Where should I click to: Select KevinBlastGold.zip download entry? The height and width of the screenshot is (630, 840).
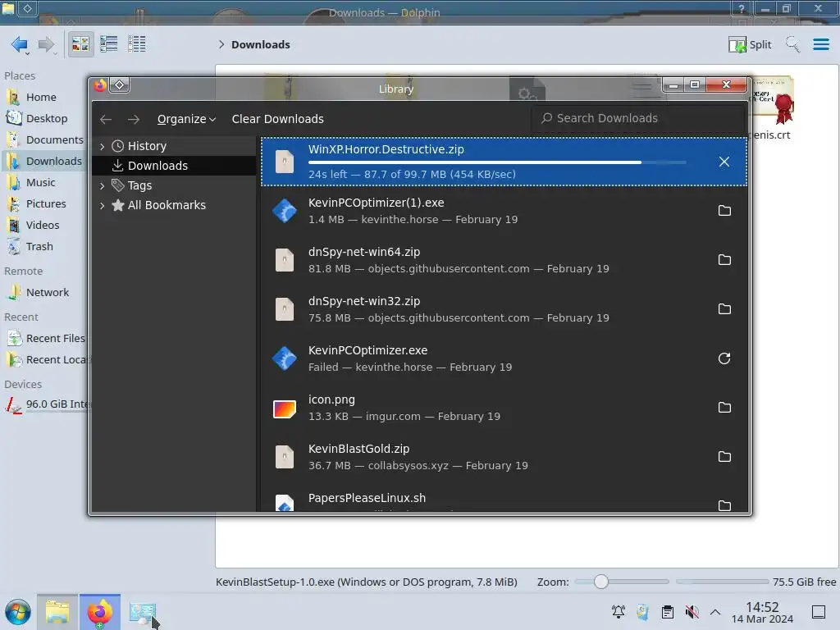coord(504,458)
